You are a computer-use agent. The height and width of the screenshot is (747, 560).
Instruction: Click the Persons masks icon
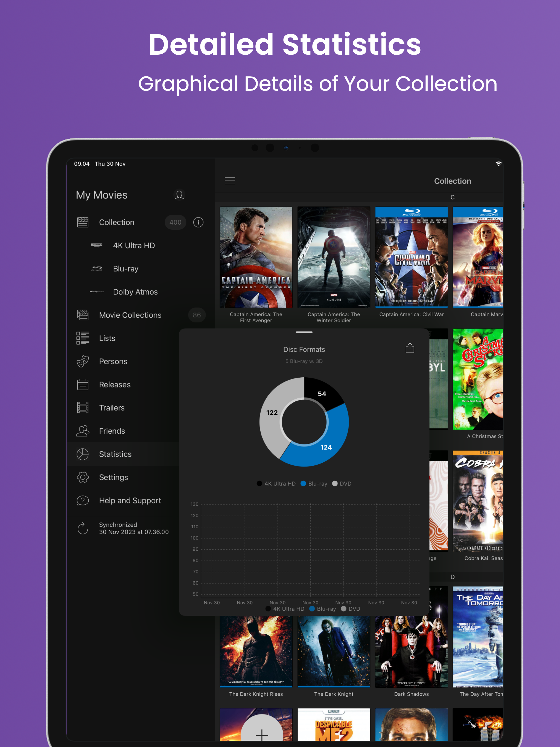(83, 361)
